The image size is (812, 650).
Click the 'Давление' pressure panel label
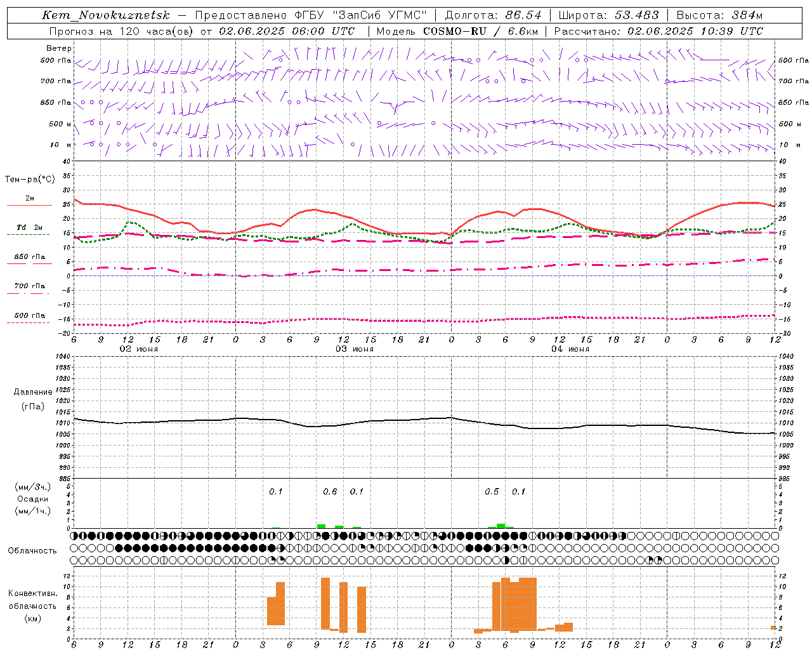[x=33, y=392]
